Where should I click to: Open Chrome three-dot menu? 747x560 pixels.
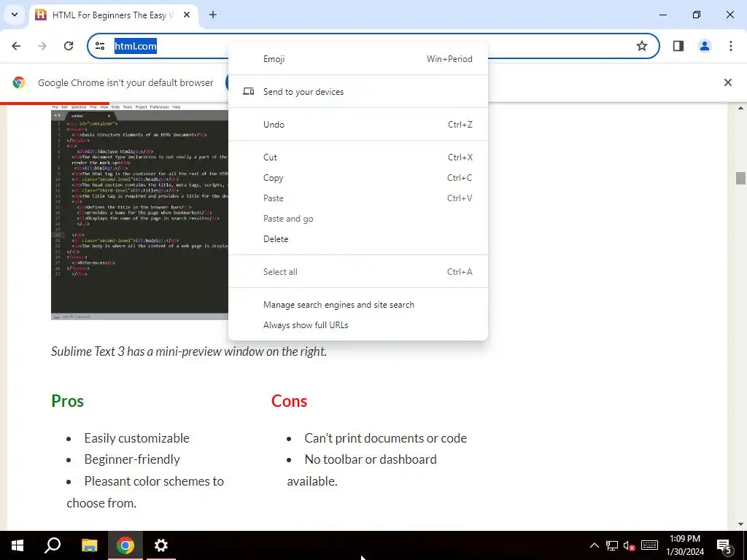(x=731, y=46)
